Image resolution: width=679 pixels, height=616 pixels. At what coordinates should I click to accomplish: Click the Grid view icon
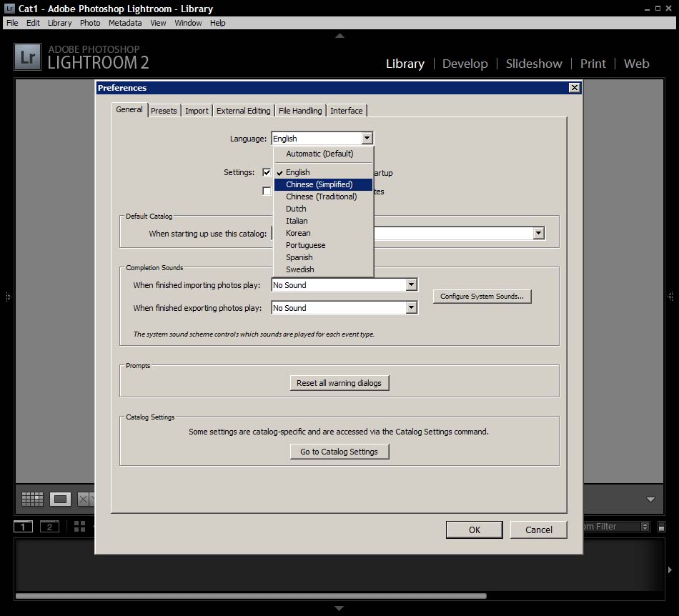32,499
